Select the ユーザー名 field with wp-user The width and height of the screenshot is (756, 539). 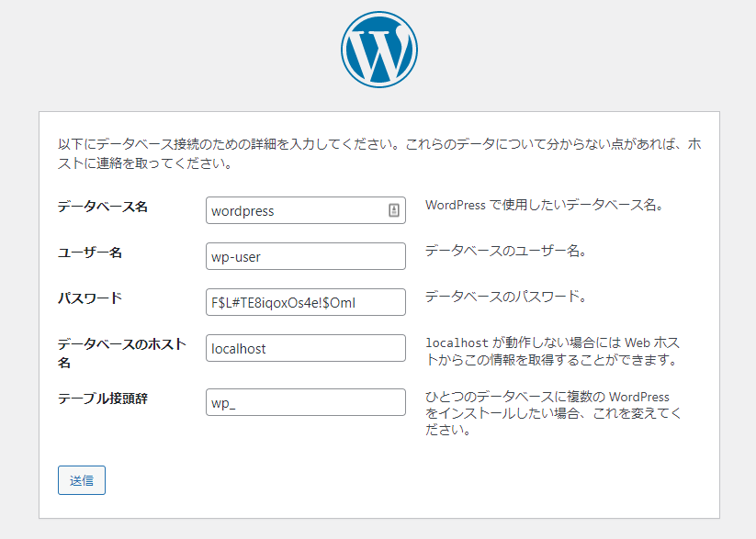pos(306,256)
